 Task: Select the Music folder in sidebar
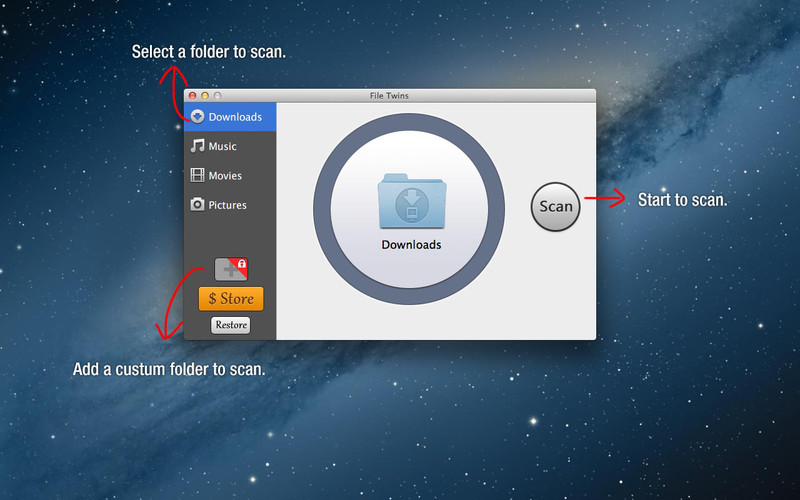230,146
